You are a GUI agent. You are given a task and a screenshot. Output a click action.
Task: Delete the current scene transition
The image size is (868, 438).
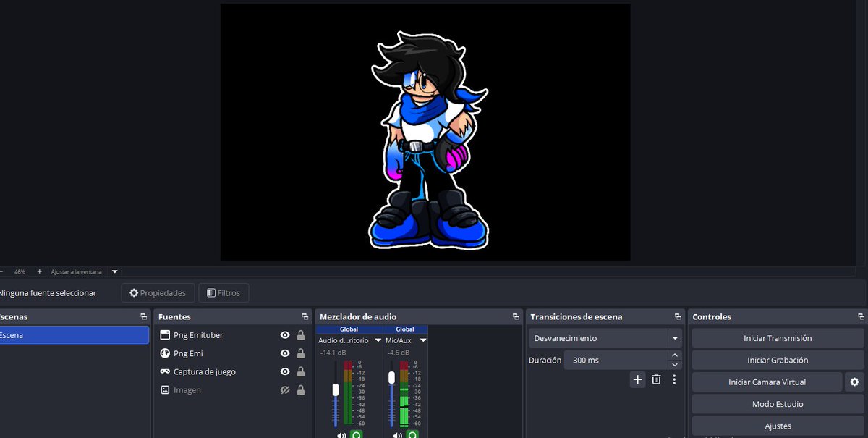[656, 379]
